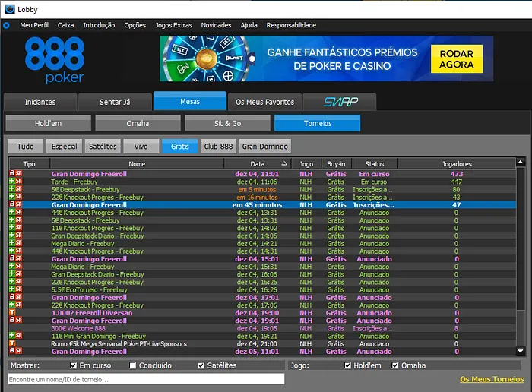
Task: Open the Opções menu
Action: pos(135,25)
